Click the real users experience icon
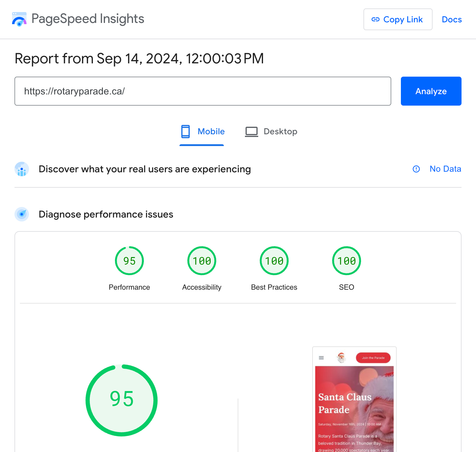Screen dimensions: 476x452 pos(22,169)
